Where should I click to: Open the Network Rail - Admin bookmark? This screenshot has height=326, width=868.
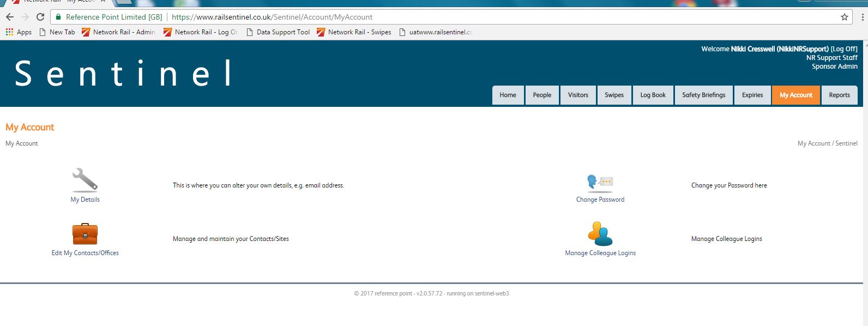coord(118,32)
